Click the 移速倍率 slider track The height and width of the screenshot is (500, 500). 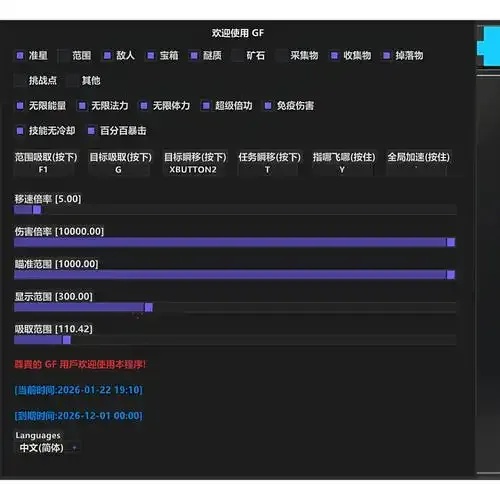pos(235,210)
